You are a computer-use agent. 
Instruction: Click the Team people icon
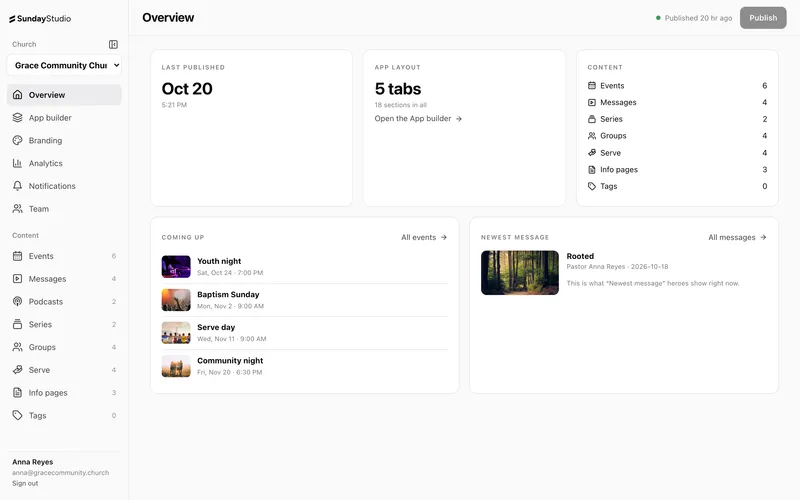point(17,209)
